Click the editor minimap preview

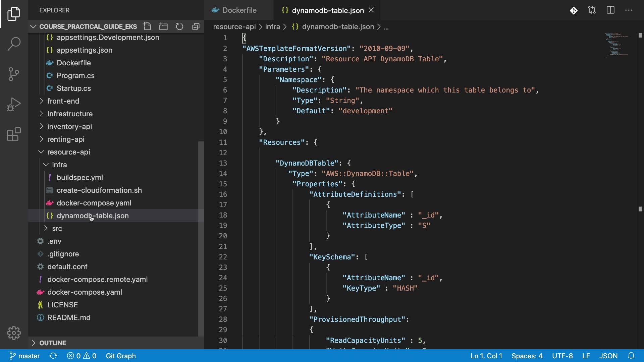pyautogui.click(x=616, y=44)
